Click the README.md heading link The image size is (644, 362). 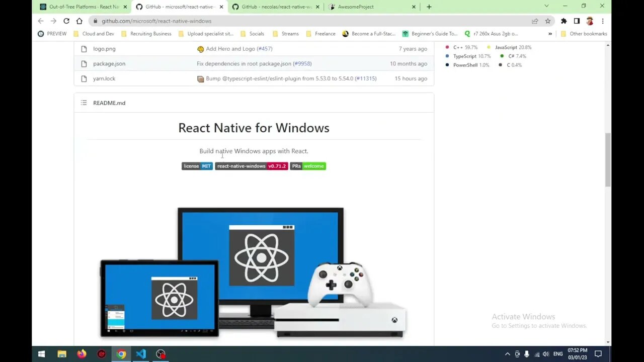(x=109, y=103)
